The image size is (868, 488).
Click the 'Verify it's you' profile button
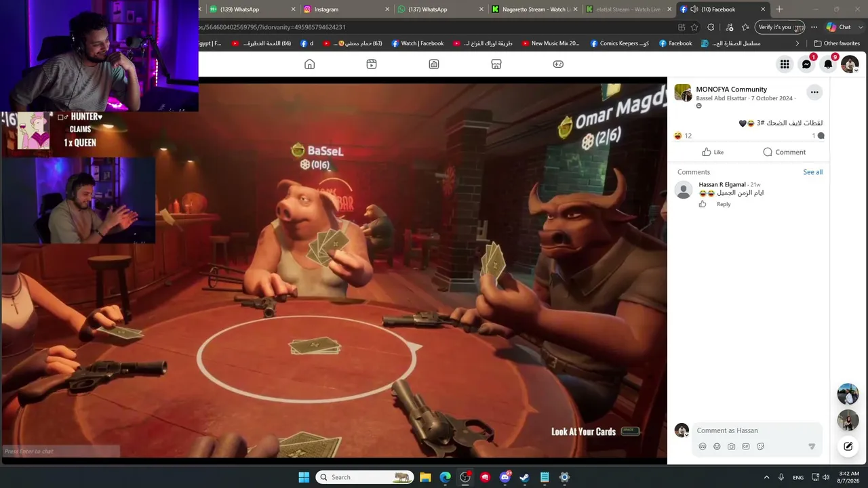779,27
